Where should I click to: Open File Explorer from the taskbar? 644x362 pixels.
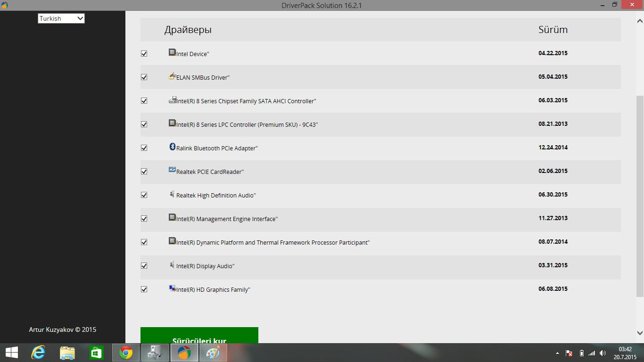tap(67, 352)
